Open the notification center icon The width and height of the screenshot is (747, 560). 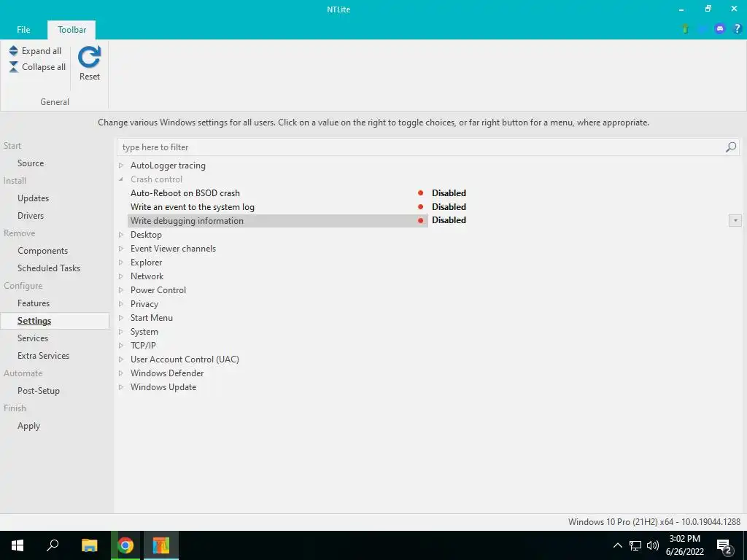(x=724, y=546)
